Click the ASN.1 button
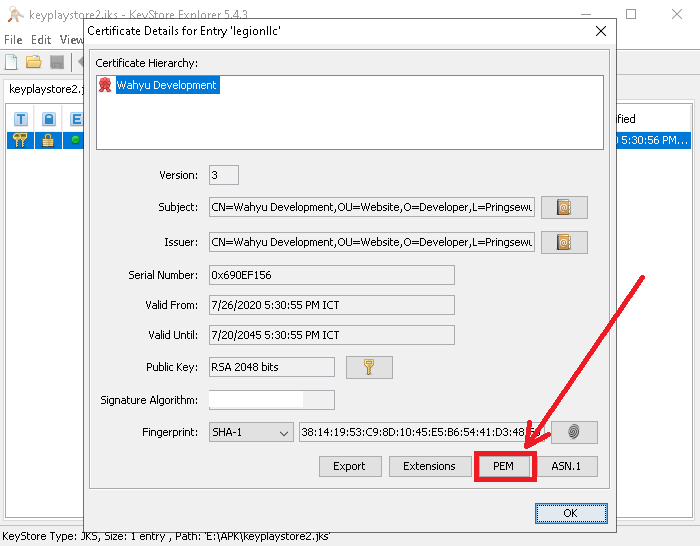Screen dimensions: 700x546 click(x=567, y=467)
